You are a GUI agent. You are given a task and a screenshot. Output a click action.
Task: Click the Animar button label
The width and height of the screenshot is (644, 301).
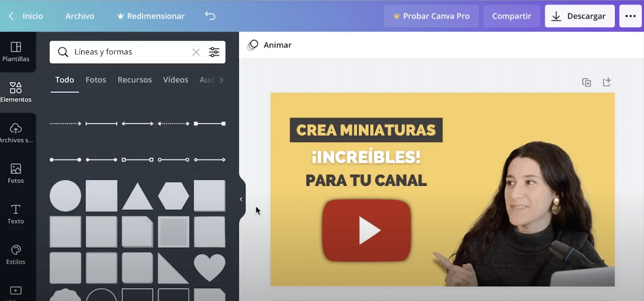pos(277,45)
